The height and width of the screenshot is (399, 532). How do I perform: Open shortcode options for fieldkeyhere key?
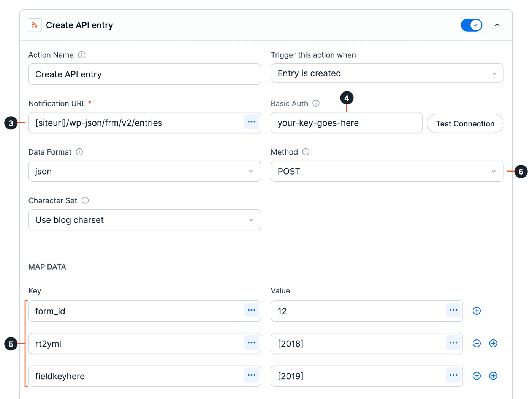[252, 375]
